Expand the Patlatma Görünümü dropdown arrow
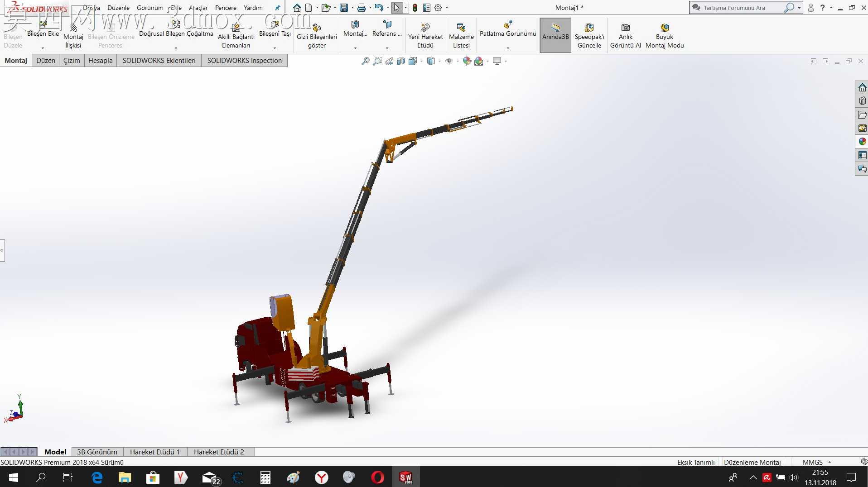868x487 pixels. pyautogui.click(x=508, y=48)
